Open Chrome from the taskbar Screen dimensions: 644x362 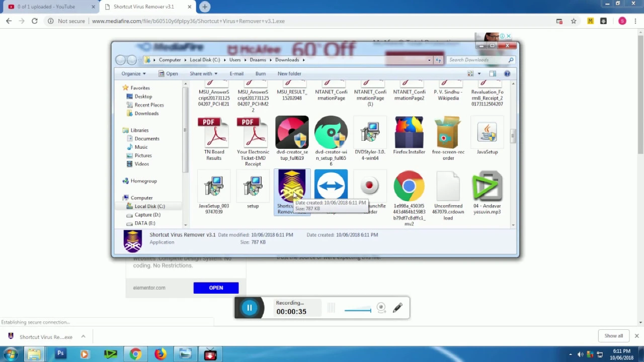pos(135,354)
